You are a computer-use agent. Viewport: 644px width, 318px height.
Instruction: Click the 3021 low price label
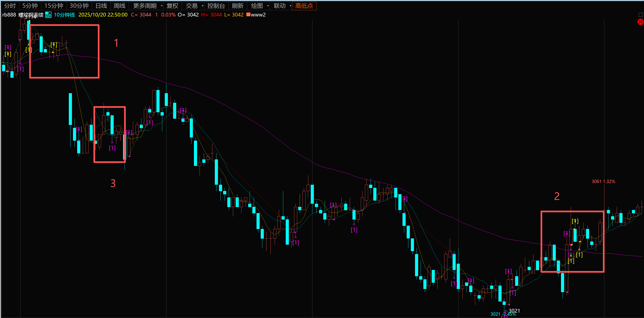[514, 310]
